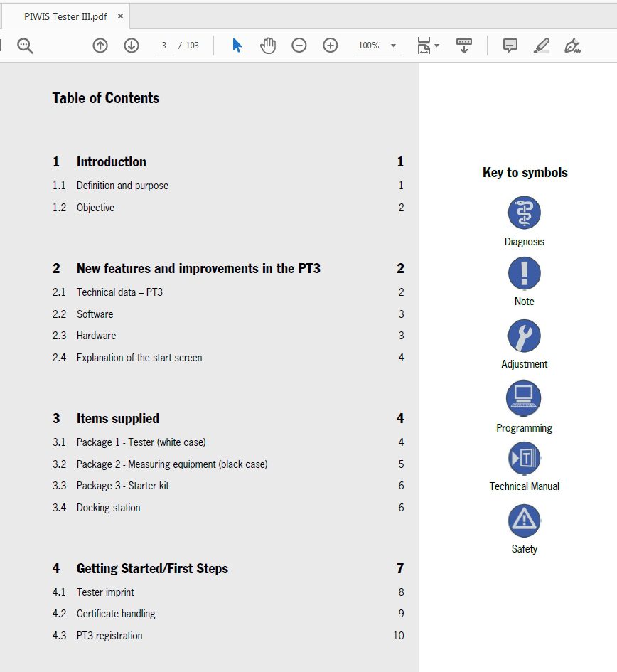Screen dimensions: 617x672
Task: Select the highlight text tool
Action: click(x=542, y=46)
